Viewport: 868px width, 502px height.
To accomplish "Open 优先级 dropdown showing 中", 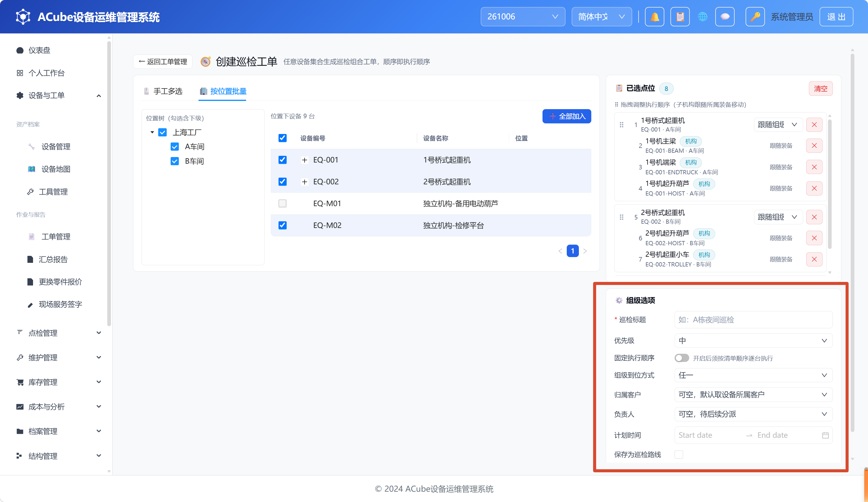I will click(x=753, y=340).
